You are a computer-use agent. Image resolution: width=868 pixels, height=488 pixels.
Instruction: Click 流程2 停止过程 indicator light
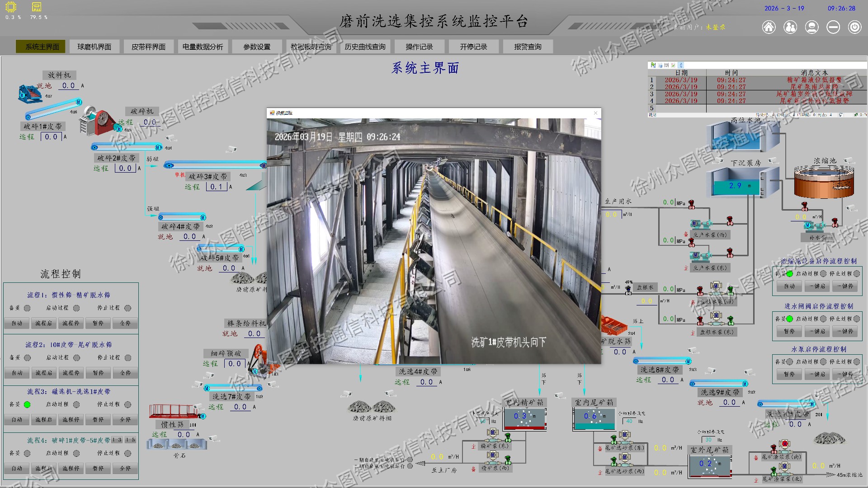click(x=128, y=358)
